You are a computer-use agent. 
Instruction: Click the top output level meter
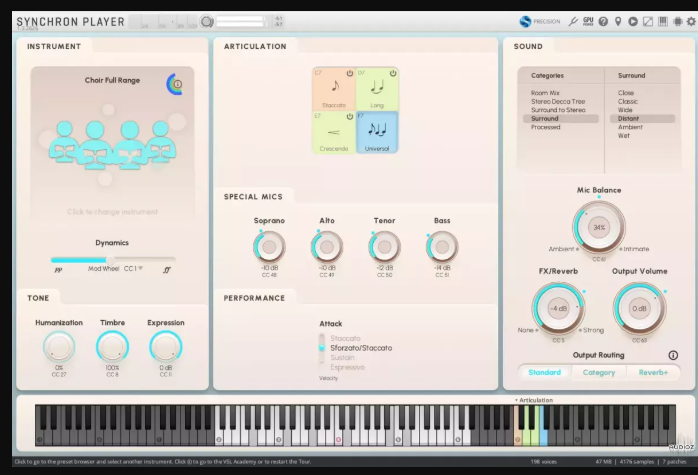(x=240, y=21)
